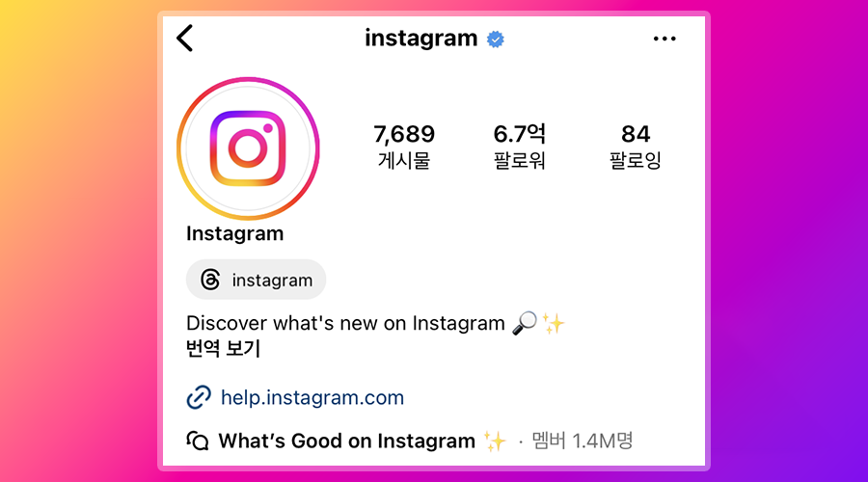Click the blue verified badge
Viewport: 868px width, 482px height.
click(x=496, y=40)
